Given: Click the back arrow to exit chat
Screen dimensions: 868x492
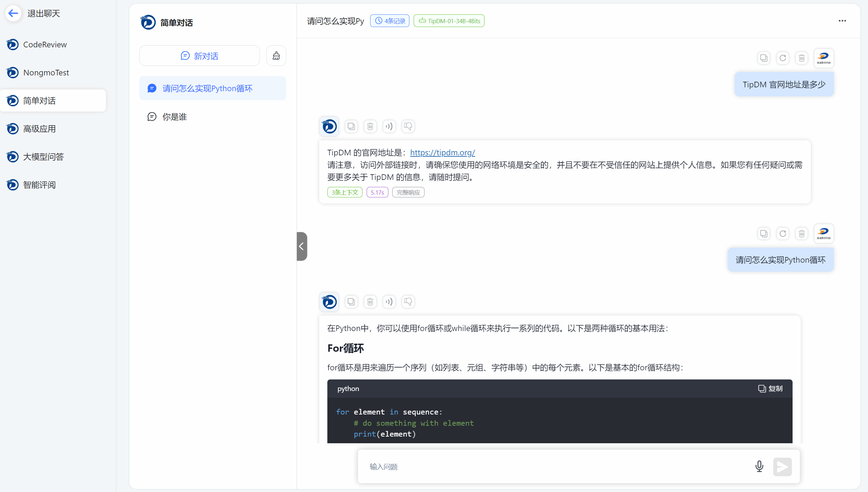Looking at the screenshot, I should click(x=13, y=13).
